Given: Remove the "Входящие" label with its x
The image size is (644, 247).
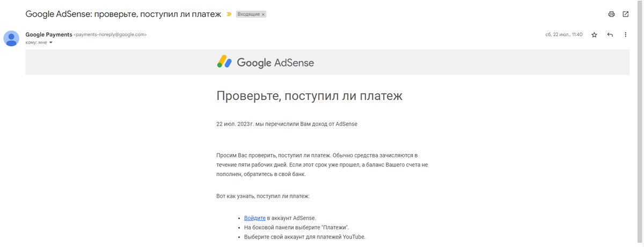Looking at the screenshot, I should pos(264,14).
